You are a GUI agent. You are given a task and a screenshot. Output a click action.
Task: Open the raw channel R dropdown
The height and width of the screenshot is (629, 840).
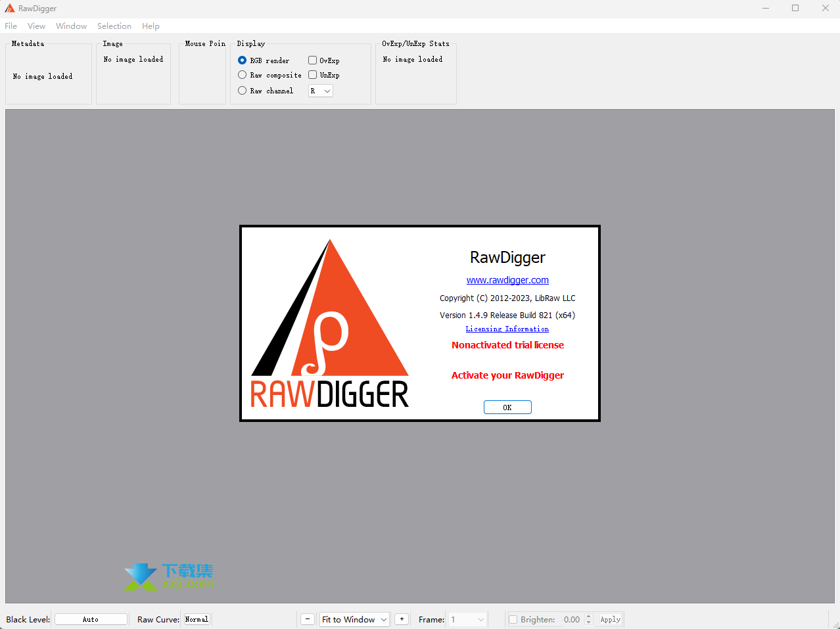pyautogui.click(x=321, y=91)
